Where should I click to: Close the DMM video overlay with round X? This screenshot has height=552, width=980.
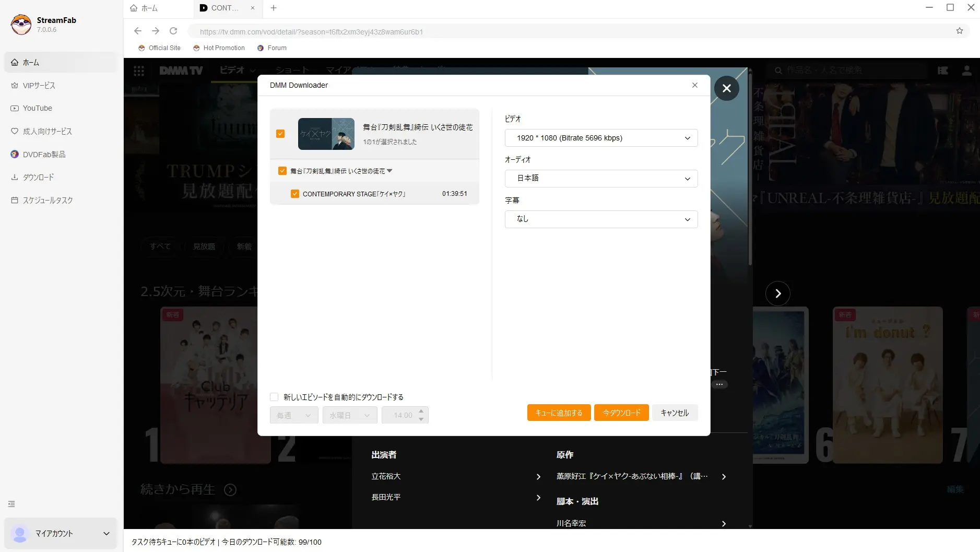pos(727,88)
